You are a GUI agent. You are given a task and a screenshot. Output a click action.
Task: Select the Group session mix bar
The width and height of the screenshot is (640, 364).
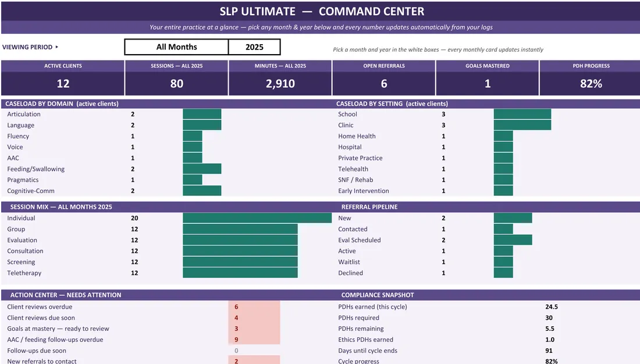(240, 229)
